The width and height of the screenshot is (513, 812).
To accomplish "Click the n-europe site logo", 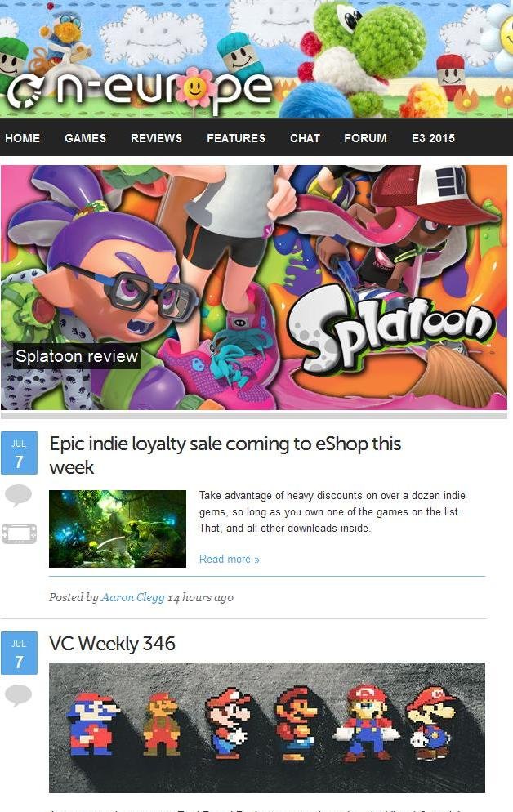I will 140,91.
